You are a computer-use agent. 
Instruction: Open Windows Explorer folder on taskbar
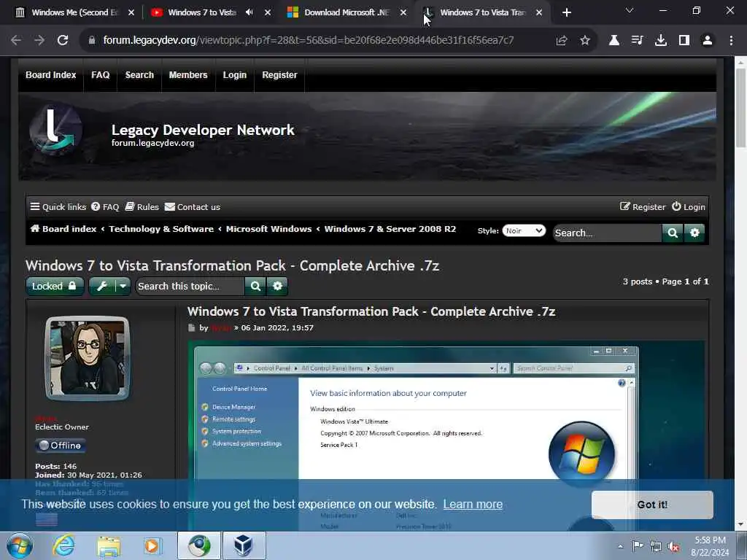click(109, 545)
